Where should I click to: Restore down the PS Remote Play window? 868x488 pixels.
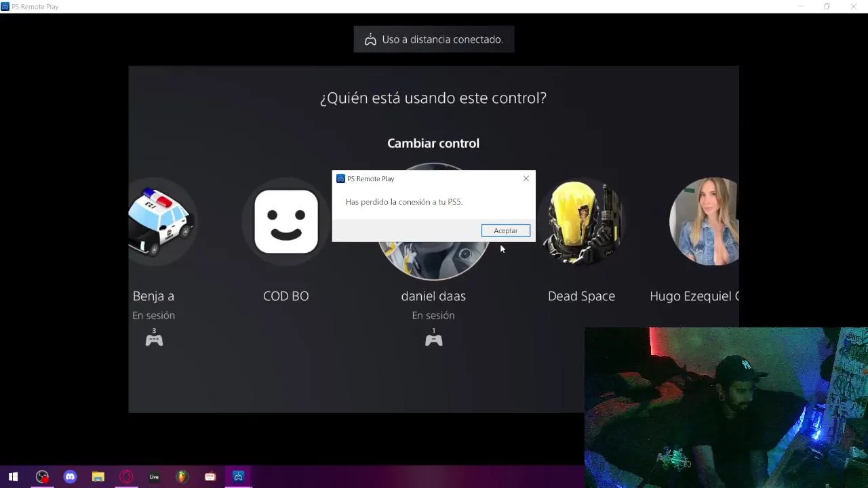[x=827, y=6]
